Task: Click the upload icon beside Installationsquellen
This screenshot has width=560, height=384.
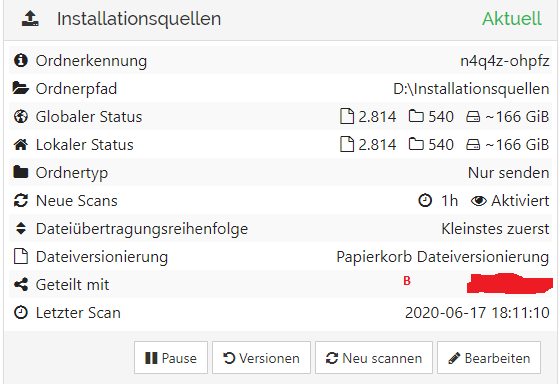Action: [x=30, y=19]
